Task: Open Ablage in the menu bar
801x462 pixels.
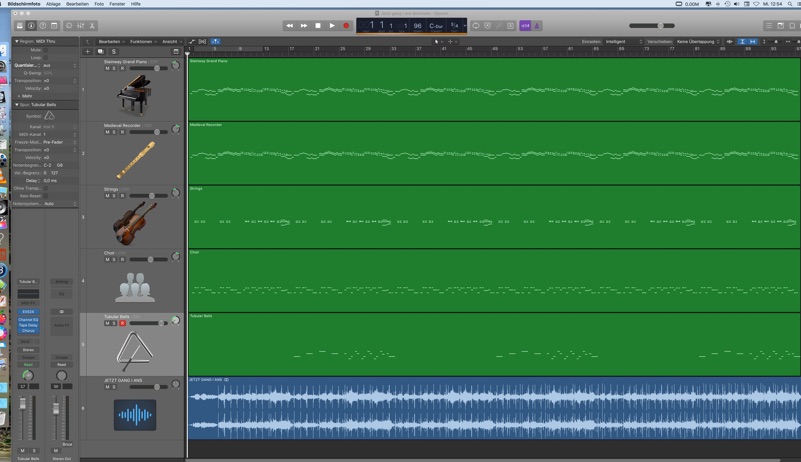Action: point(53,4)
